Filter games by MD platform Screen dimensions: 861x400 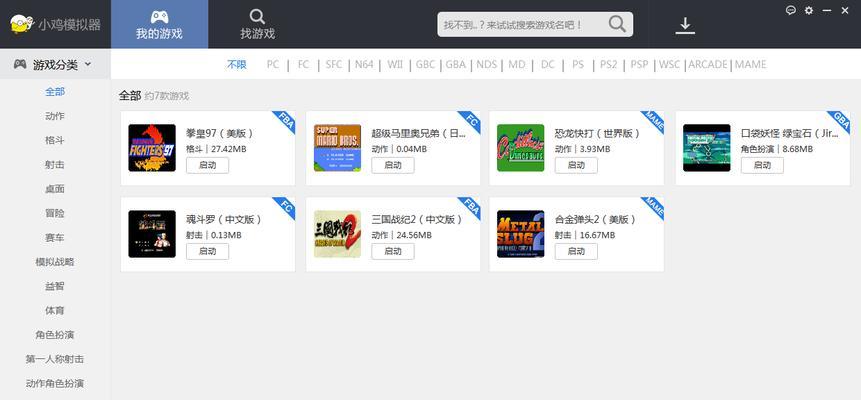coord(517,64)
